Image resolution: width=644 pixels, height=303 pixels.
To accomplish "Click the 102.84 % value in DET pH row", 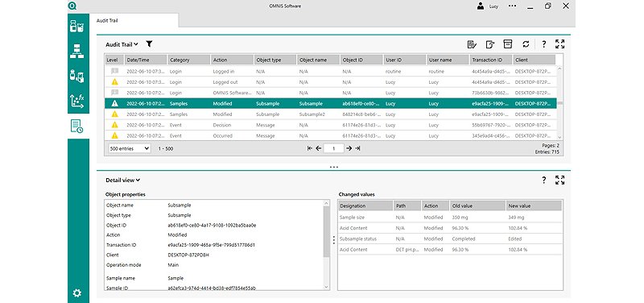I will tap(518, 250).
